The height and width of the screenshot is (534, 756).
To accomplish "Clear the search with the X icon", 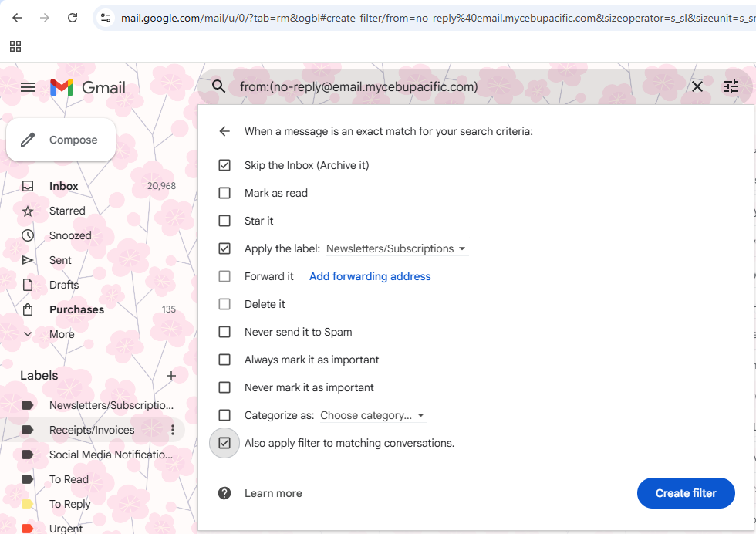I will coord(697,87).
